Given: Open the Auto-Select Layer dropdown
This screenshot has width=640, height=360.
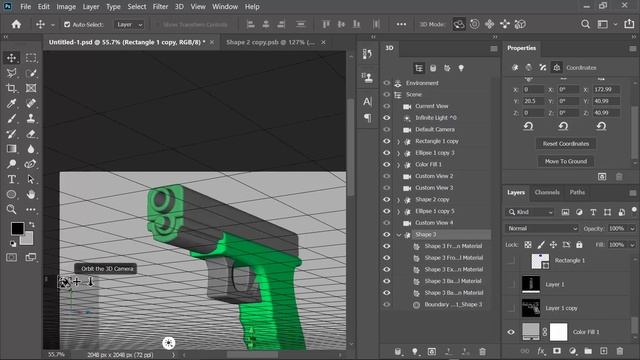Looking at the screenshot, I should click(129, 24).
